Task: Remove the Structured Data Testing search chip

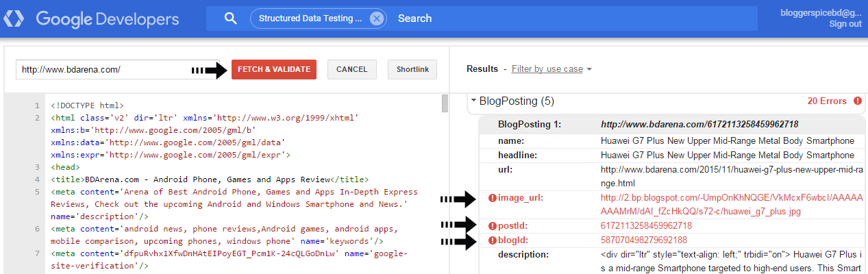Action: click(376, 18)
